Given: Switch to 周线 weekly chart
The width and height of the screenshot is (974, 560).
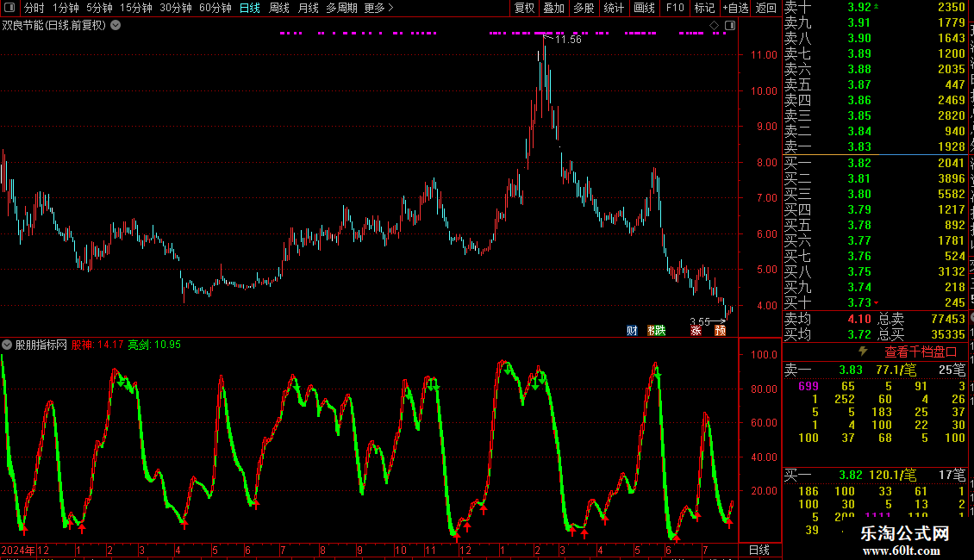Looking at the screenshot, I should pos(279,8).
